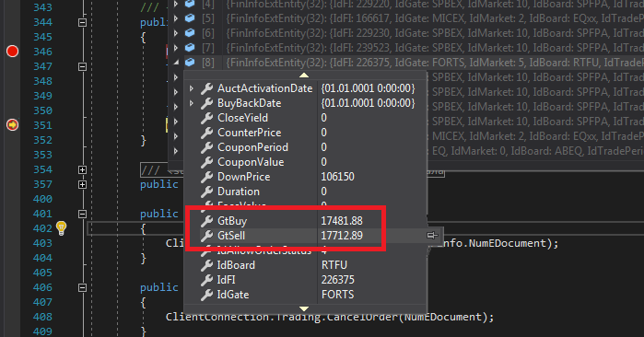Viewport: 644px width, 337px height.
Task: Collapse the method outline at line 401
Action: (x=83, y=214)
